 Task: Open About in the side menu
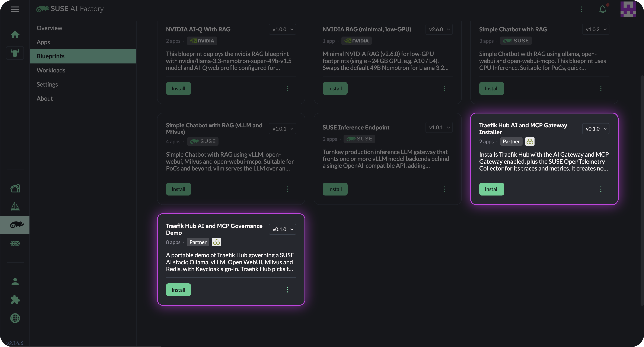(x=83, y=98)
